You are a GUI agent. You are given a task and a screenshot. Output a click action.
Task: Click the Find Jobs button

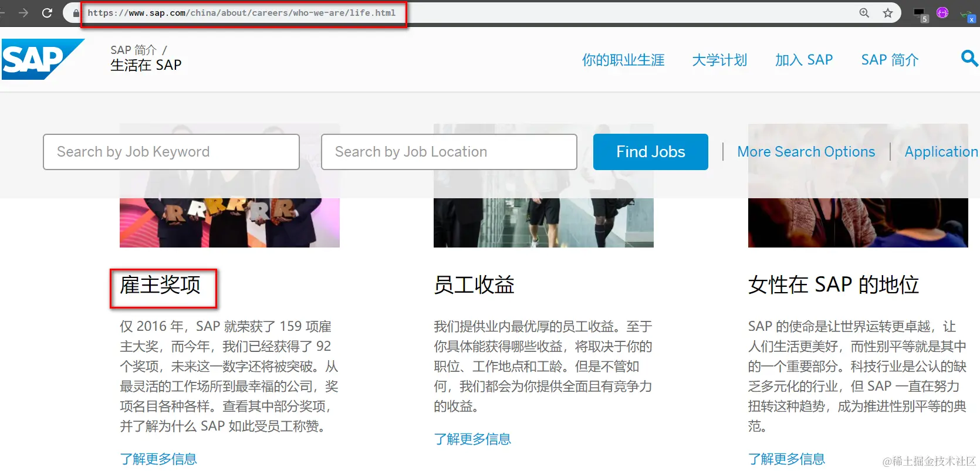[650, 152]
